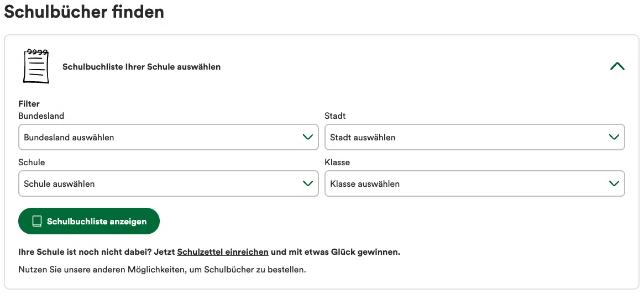This screenshot has width=644, height=294.
Task: Click the Klasse dropdown chevron arrow
Action: coord(614,183)
